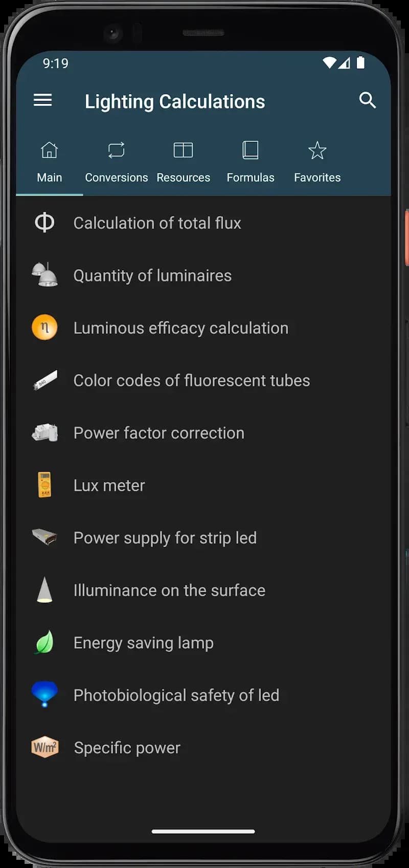
Task: Open the Resources tab
Action: click(x=183, y=163)
